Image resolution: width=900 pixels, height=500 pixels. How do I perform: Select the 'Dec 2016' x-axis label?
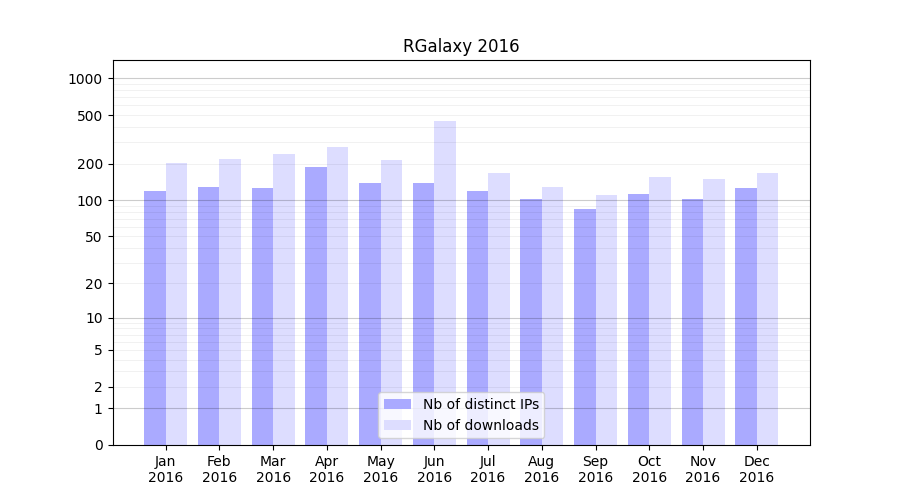(x=756, y=469)
